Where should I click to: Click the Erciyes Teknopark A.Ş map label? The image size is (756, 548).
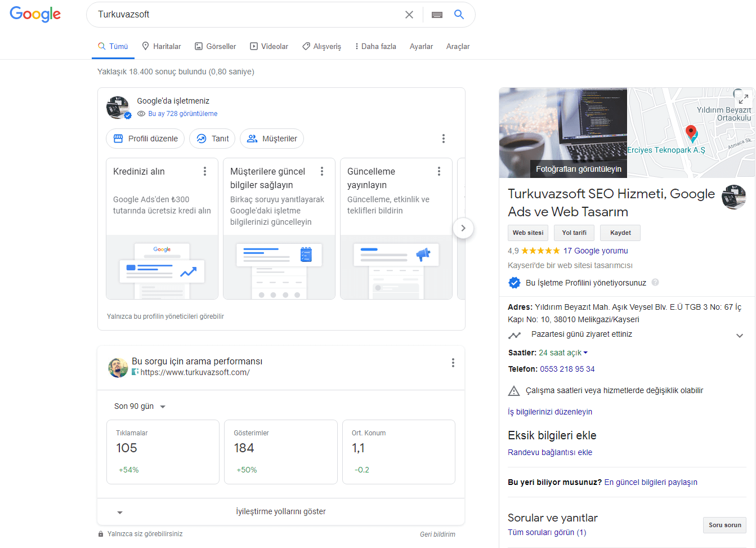pyautogui.click(x=666, y=150)
